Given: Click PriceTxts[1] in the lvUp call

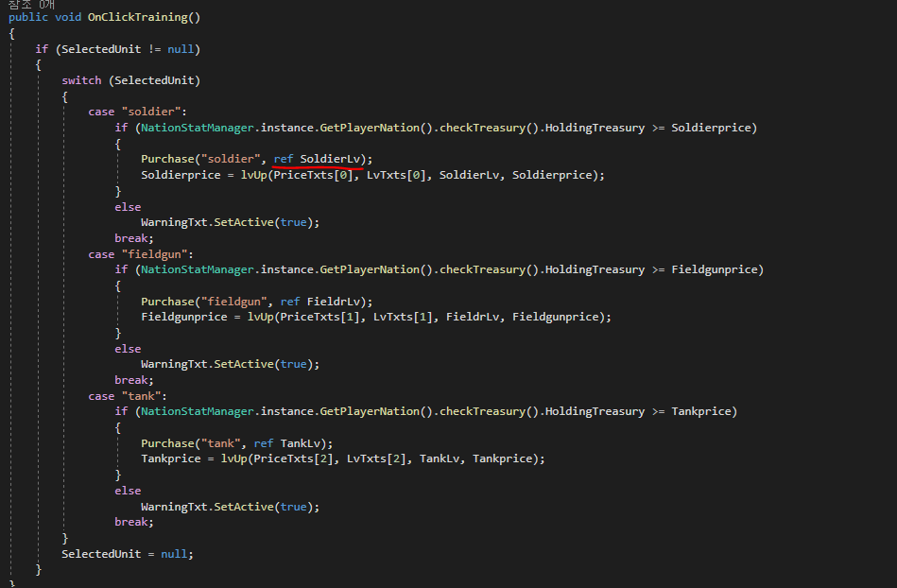Looking at the screenshot, I should point(319,317).
